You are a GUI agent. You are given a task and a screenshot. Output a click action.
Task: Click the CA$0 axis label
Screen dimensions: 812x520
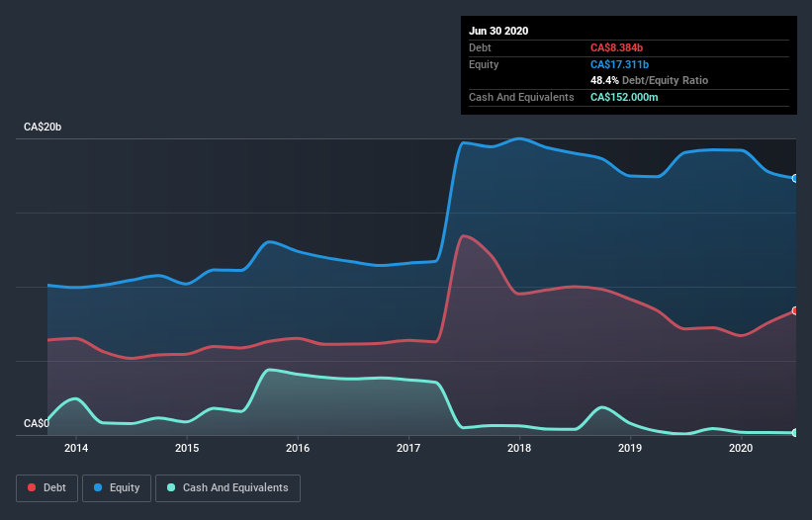coord(37,423)
